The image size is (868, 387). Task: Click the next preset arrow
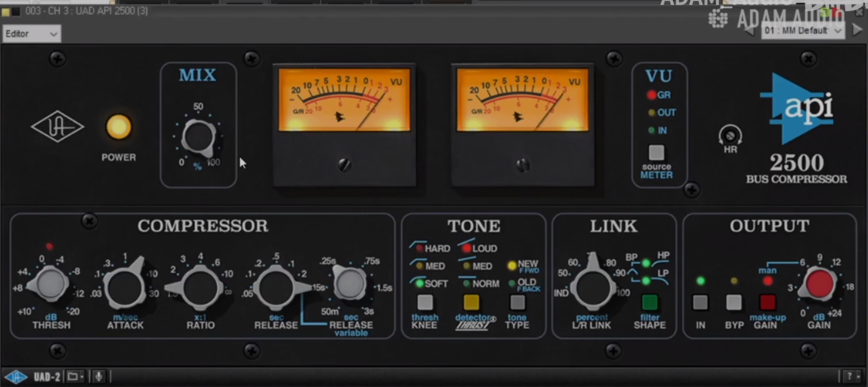(857, 30)
